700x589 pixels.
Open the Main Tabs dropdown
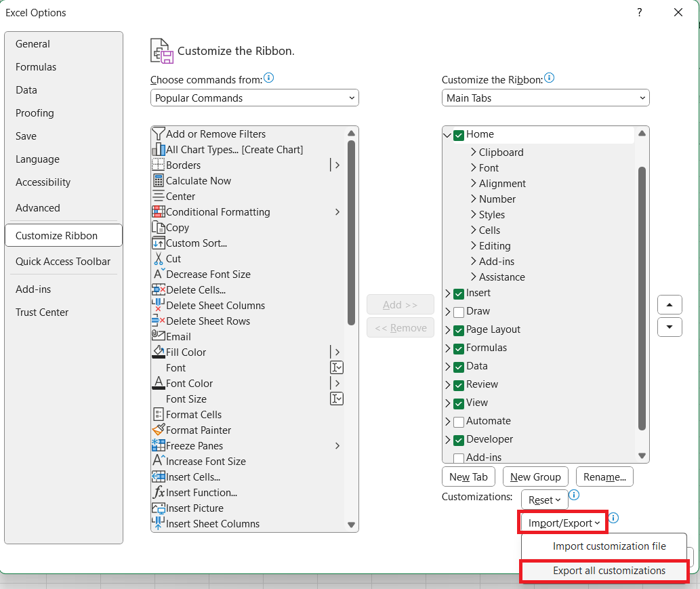coord(545,98)
